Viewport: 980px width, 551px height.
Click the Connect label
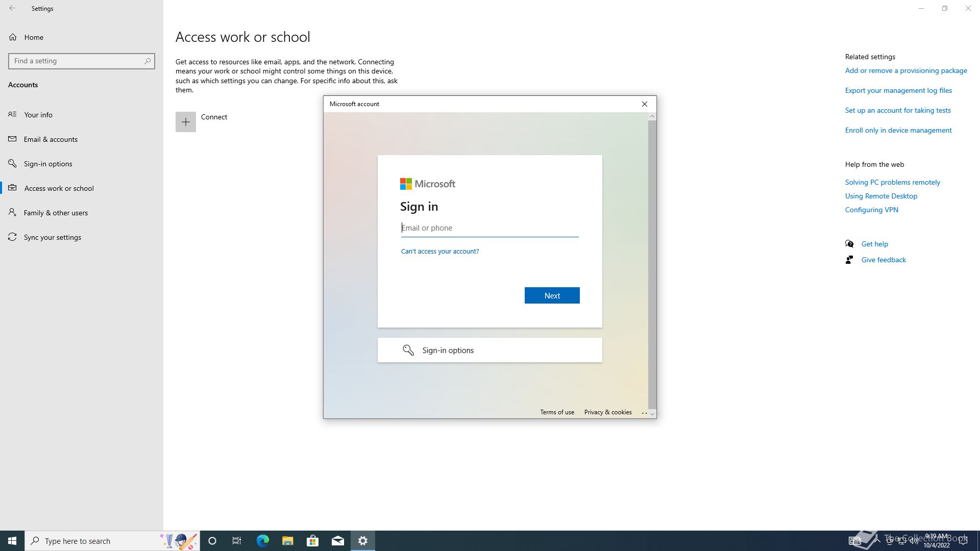pyautogui.click(x=214, y=117)
